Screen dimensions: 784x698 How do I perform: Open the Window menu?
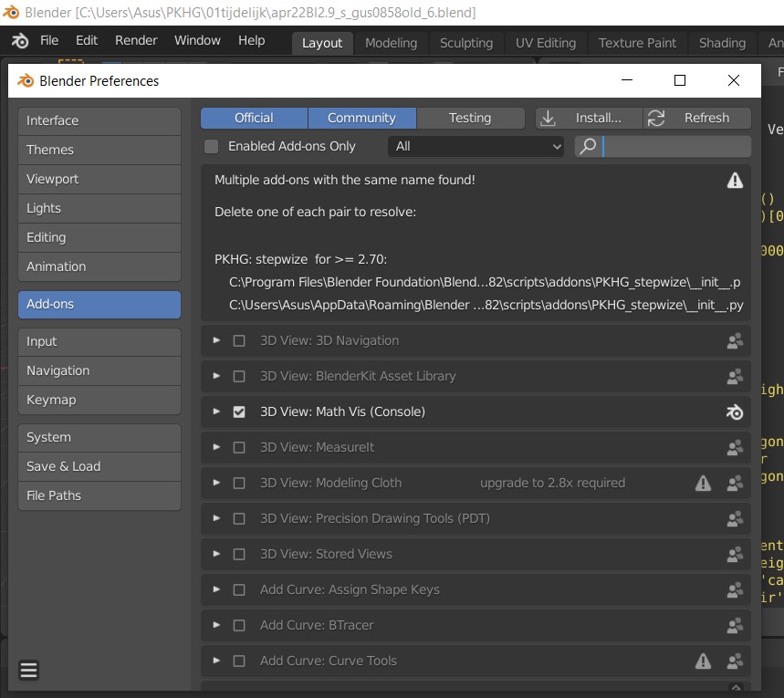[197, 40]
